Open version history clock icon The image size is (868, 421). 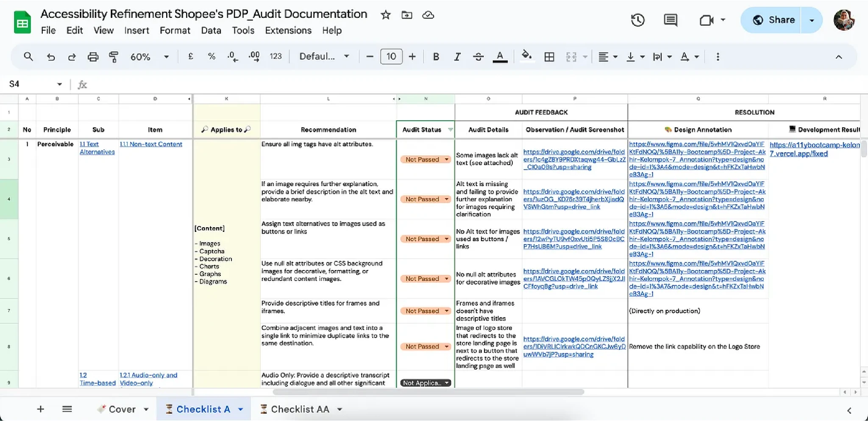pos(637,20)
